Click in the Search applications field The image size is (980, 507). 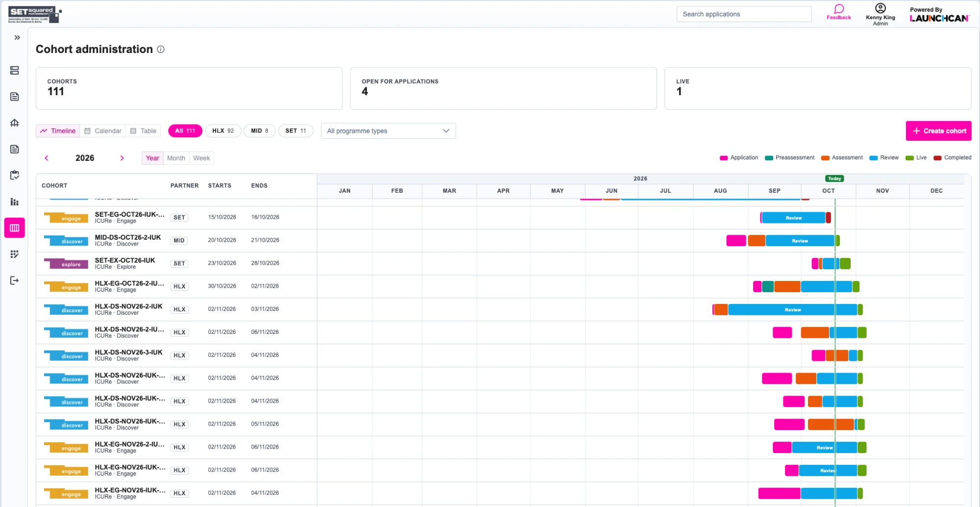744,14
